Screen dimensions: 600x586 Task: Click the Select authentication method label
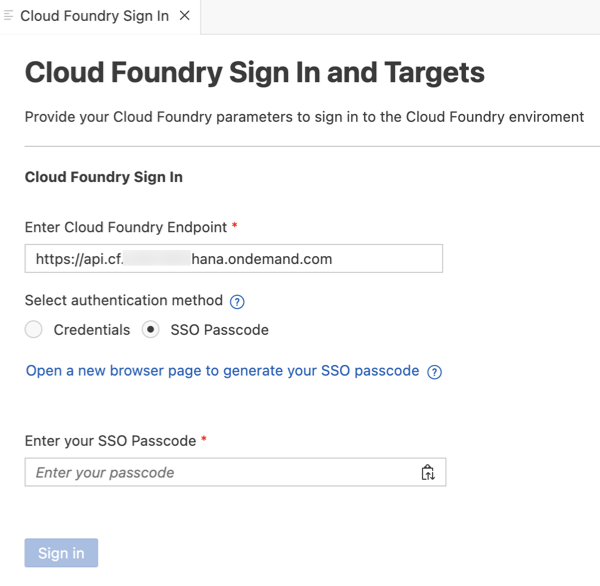124,300
